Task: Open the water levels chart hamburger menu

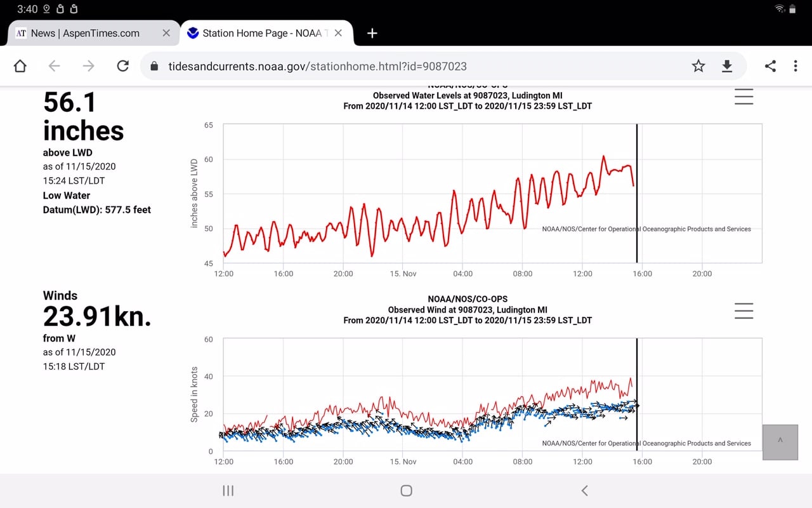Action: coord(743,97)
